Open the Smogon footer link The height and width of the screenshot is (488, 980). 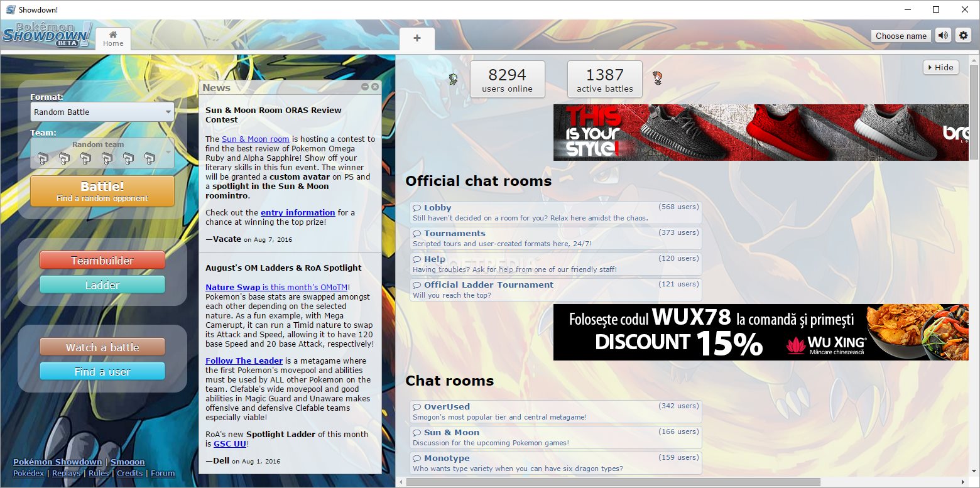click(128, 462)
